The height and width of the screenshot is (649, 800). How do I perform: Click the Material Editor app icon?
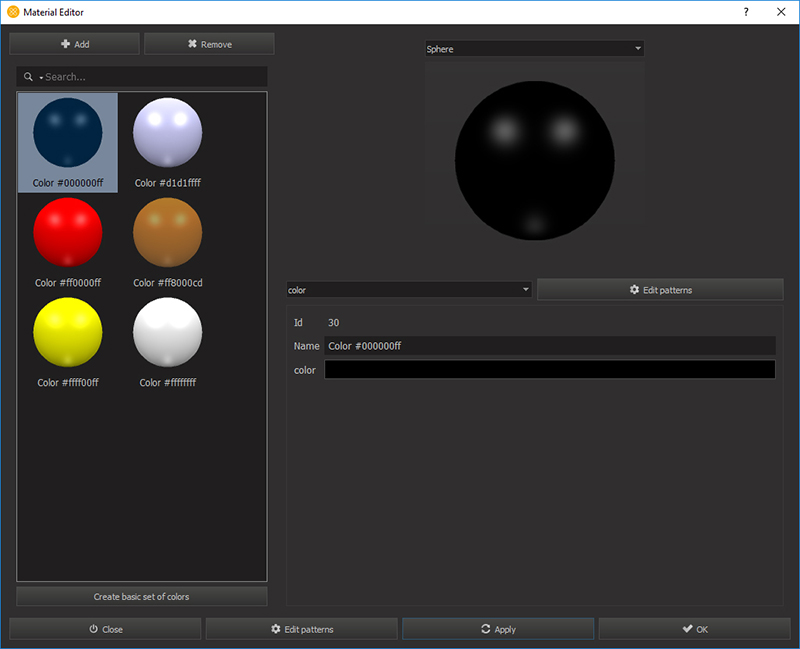point(13,12)
